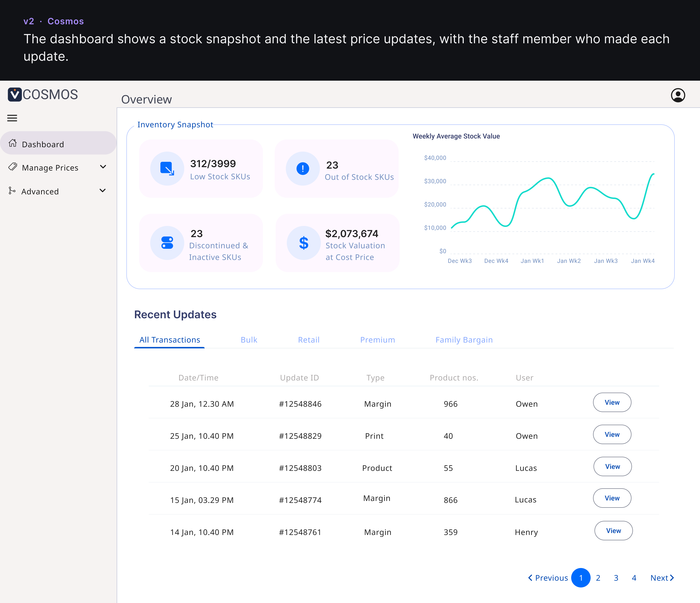
Task: View update #12548846
Action: (x=612, y=403)
